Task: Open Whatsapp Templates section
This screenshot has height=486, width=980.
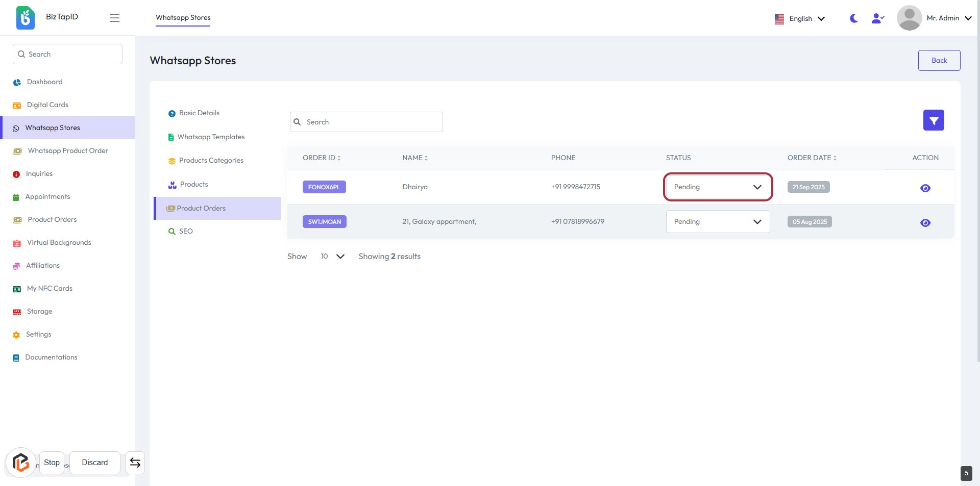Action: tap(211, 137)
